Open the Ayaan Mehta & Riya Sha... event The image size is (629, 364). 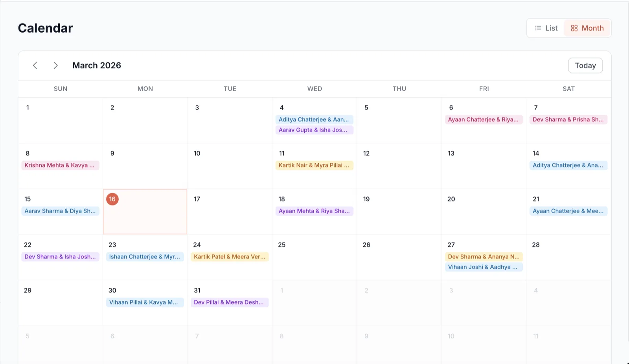point(314,211)
